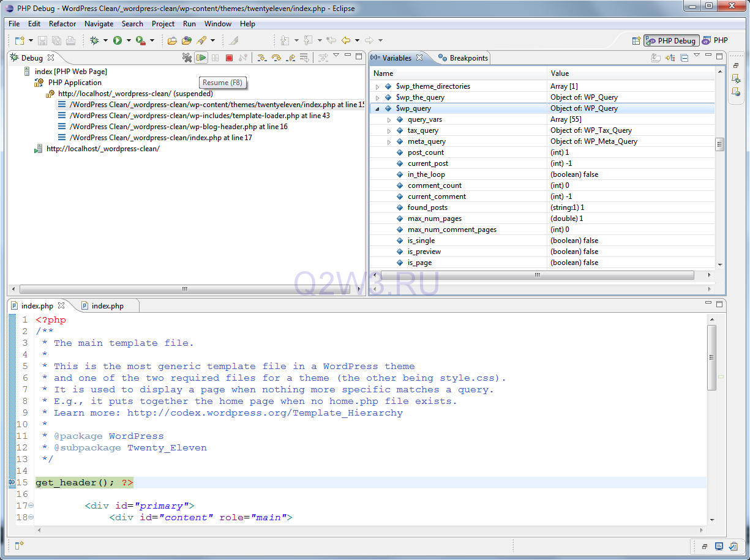
Task: Click the Variables view vertical scrollbar
Action: (719, 144)
